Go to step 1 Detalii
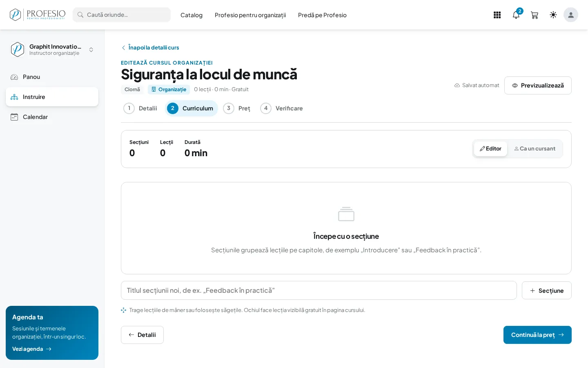 coord(140,108)
